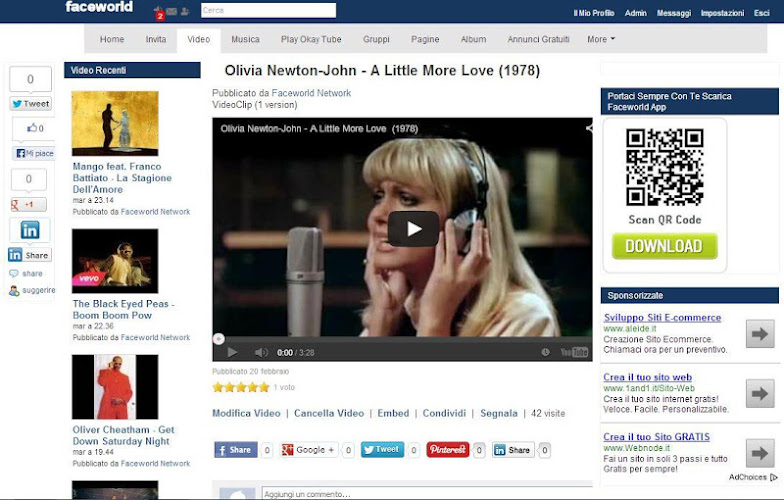Click the Aggiungi un commento field
The height and width of the screenshot is (500, 784).
point(428,494)
